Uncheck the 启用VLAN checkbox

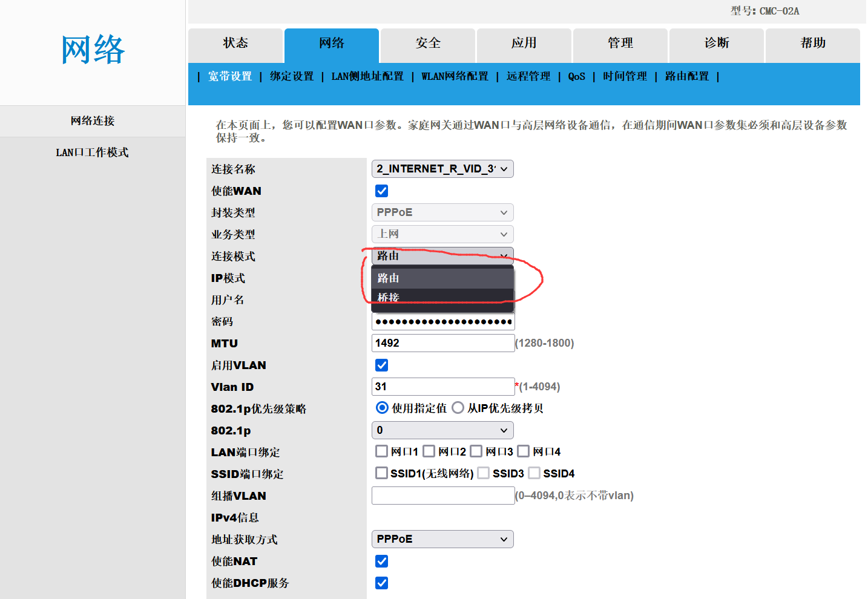tap(382, 365)
